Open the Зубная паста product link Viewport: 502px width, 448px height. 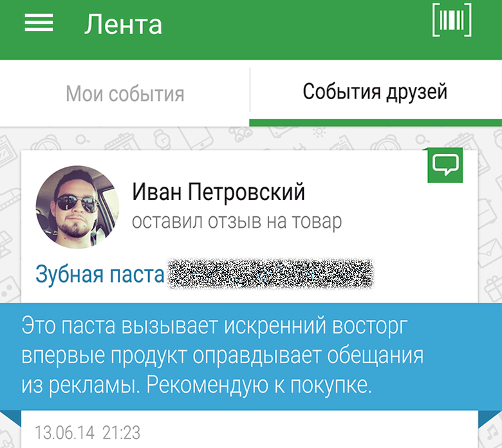click(100, 275)
